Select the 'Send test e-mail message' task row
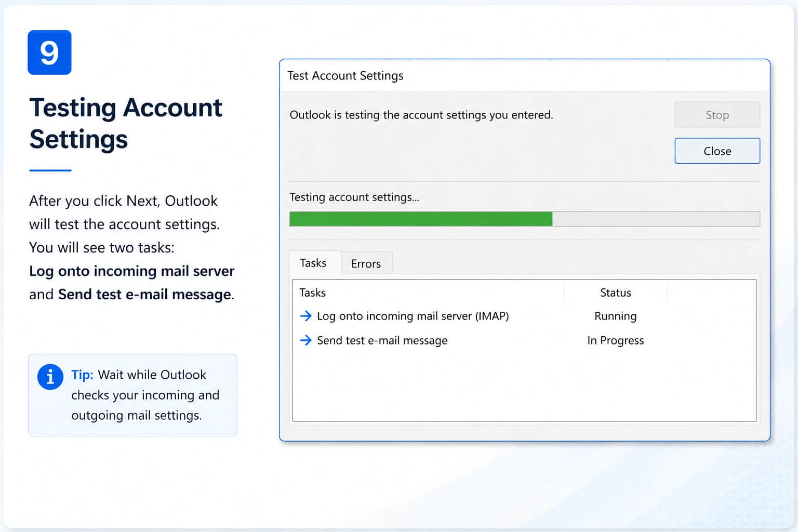This screenshot has height=532, width=798. click(524, 340)
